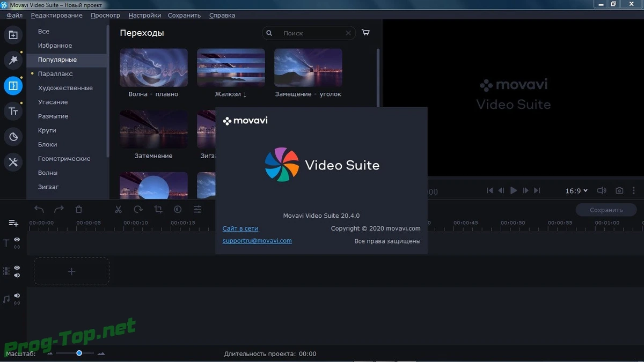644x362 pixels.
Task: Open the 16:9 aspect ratio dropdown
Action: 576,190
